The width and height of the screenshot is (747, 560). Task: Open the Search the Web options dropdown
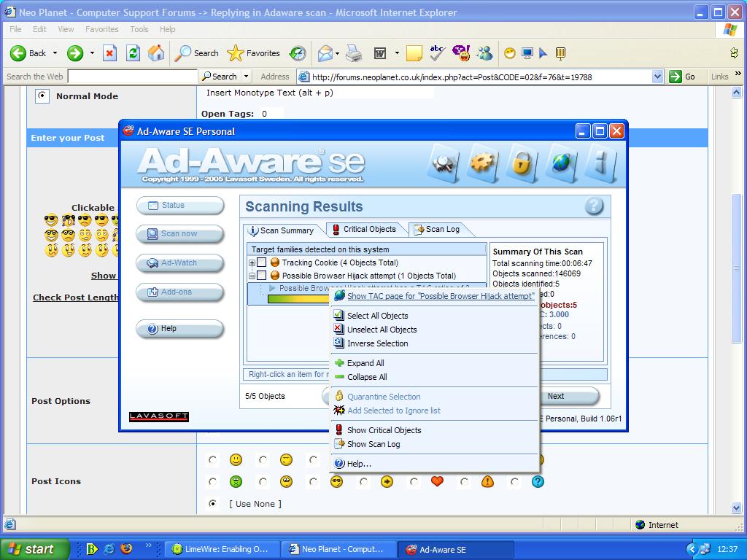[247, 76]
